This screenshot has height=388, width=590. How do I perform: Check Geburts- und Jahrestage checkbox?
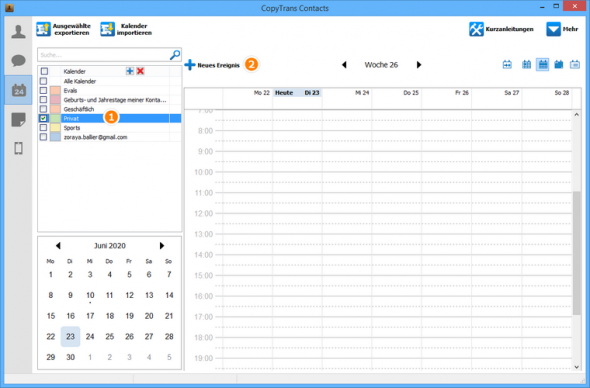44,100
